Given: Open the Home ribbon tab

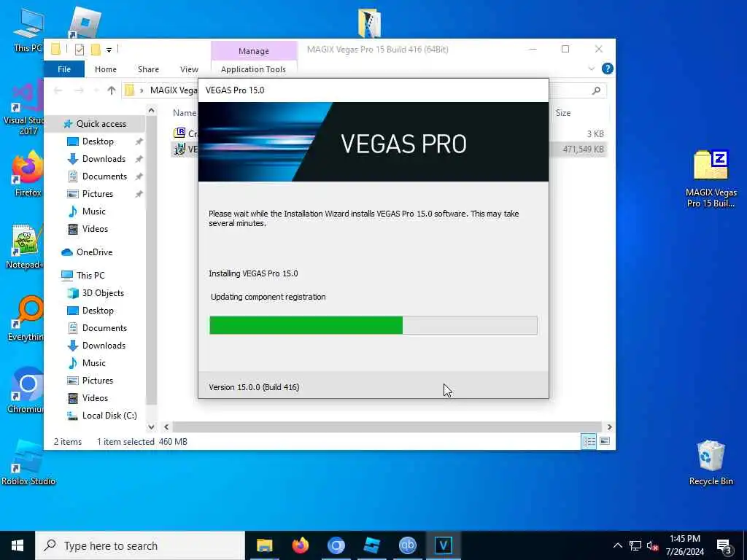Looking at the screenshot, I should click(x=105, y=69).
